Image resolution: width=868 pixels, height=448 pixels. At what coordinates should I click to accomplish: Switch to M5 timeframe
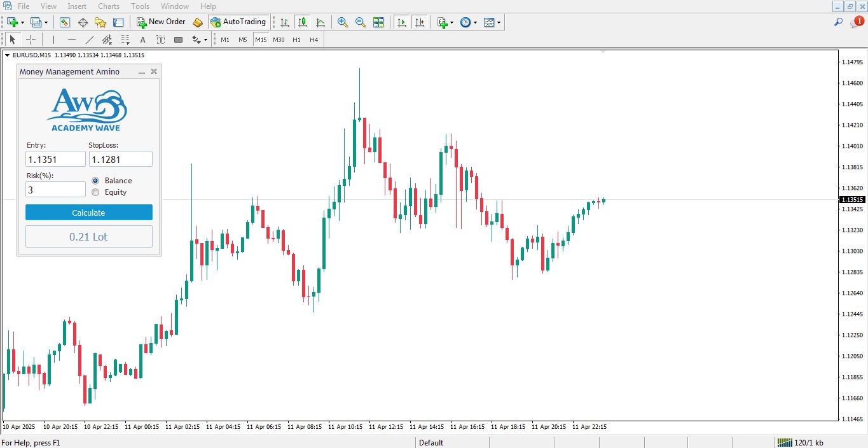(243, 39)
